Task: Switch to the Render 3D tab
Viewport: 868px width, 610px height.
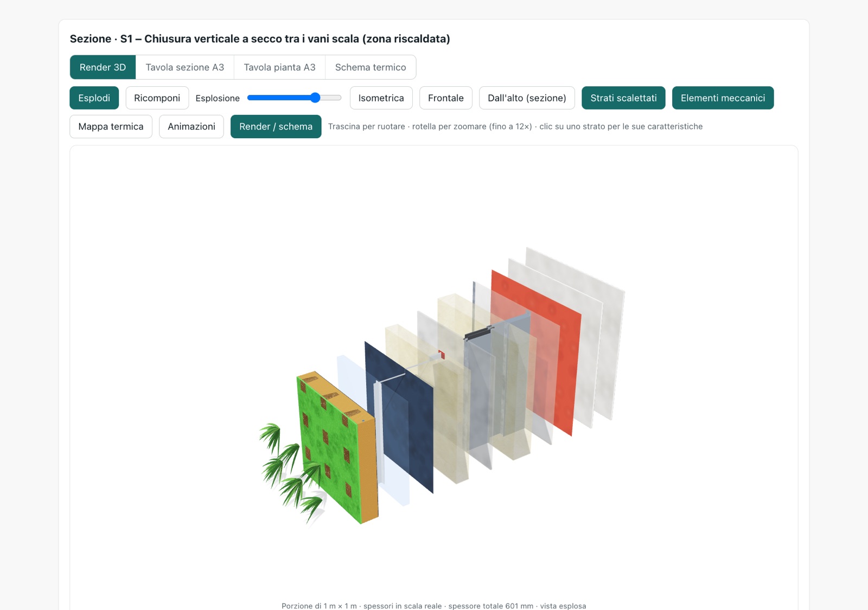Action: point(103,67)
